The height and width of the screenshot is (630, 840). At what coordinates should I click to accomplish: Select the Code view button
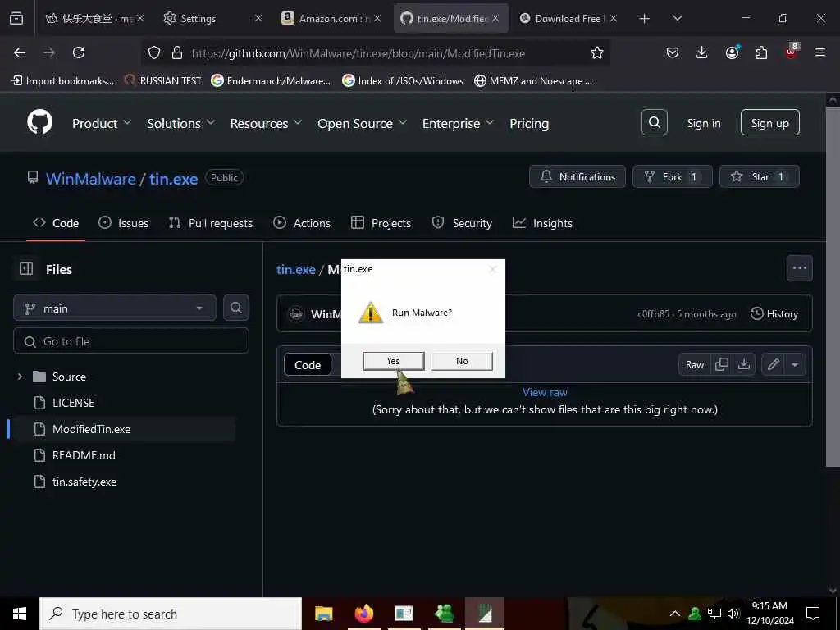[308, 365]
